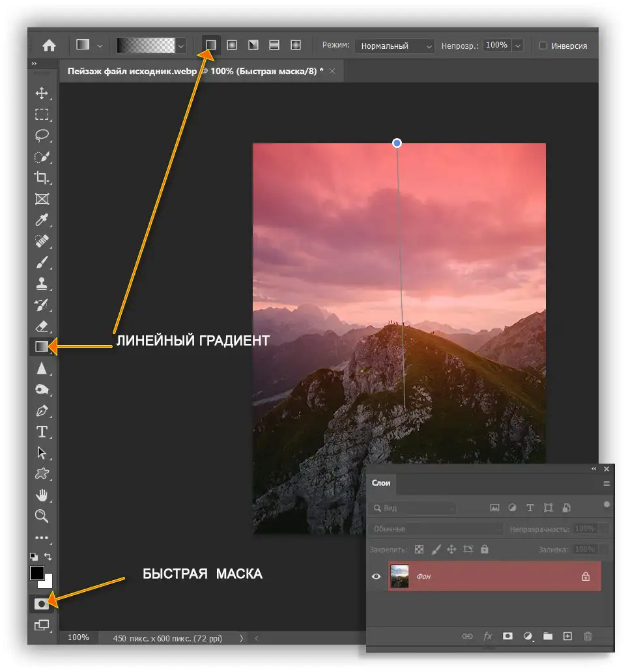Select the Move tool
This screenshot has width=626, height=672.
point(42,93)
